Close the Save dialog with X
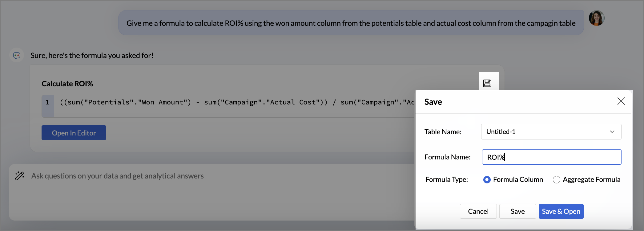The image size is (644, 231). coord(621,101)
